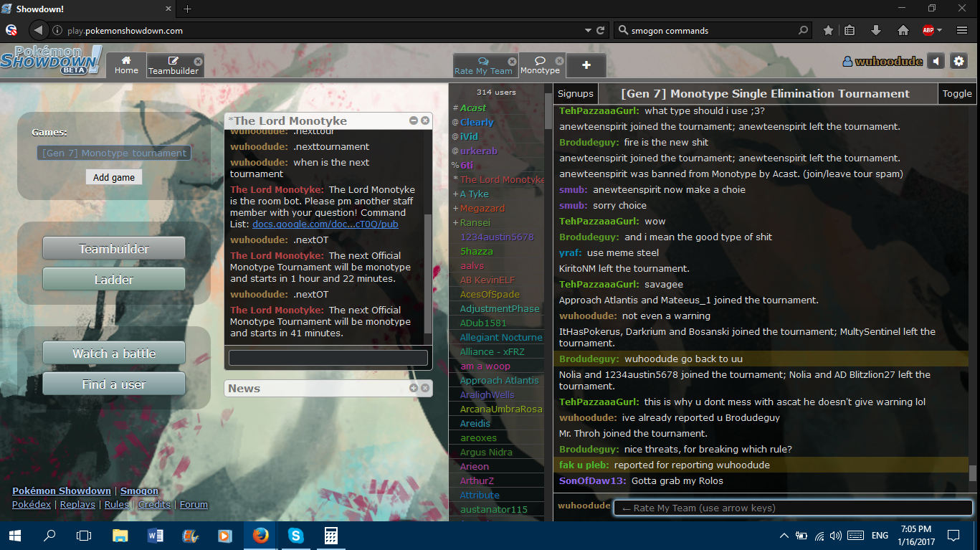This screenshot has height=550, width=980.
Task: Go to the browser home page icon
Action: (903, 30)
